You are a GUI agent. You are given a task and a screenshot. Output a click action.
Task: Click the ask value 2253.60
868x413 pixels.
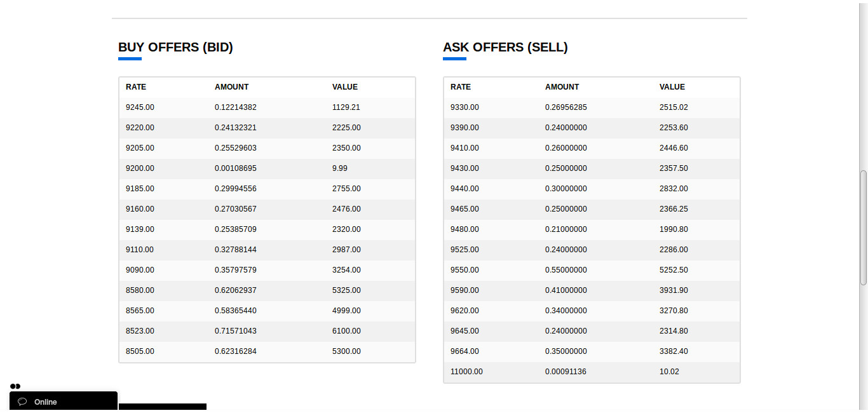click(x=674, y=128)
